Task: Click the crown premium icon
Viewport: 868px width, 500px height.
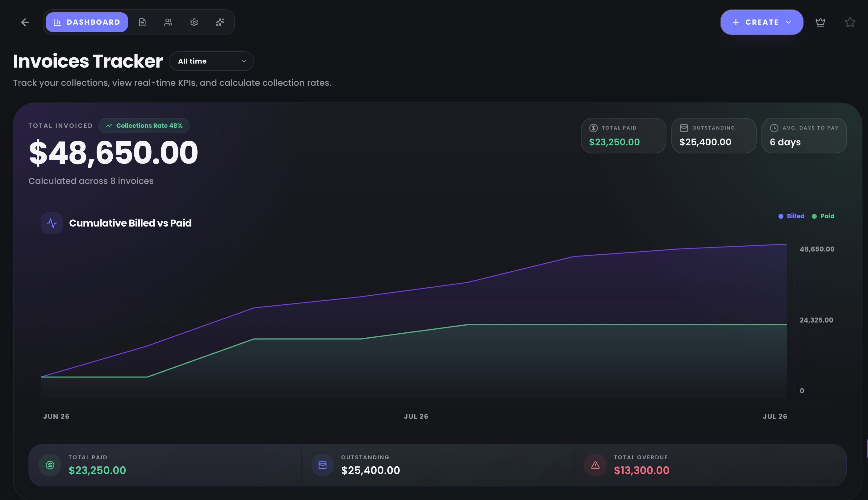Action: (x=820, y=22)
